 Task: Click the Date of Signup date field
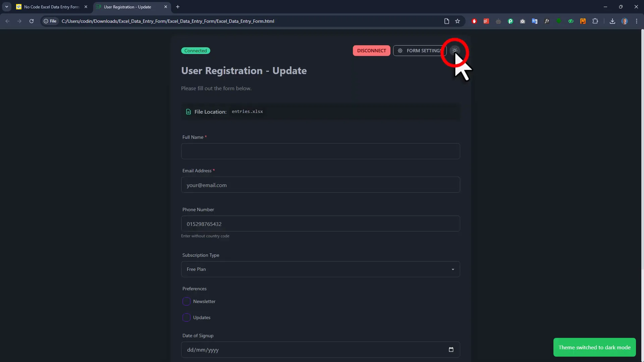coord(320,350)
